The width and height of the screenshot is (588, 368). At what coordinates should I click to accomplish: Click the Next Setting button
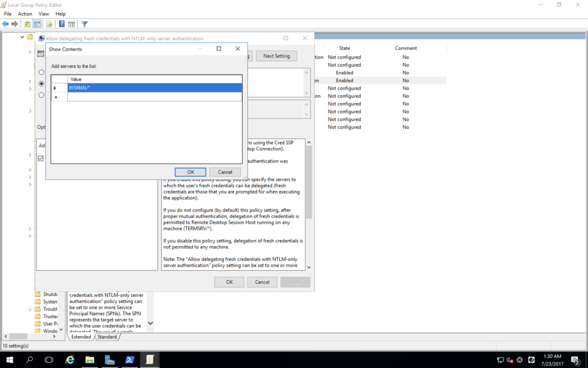[x=276, y=56]
